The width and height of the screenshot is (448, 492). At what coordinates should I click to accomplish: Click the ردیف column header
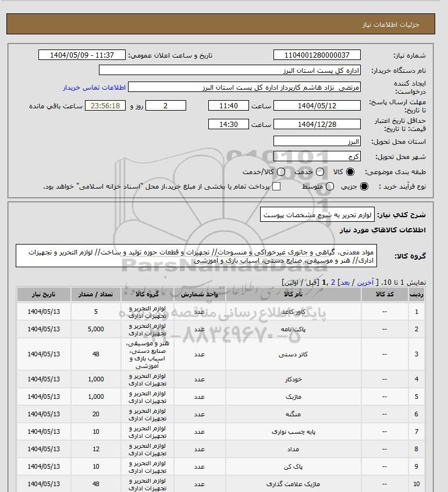click(417, 294)
